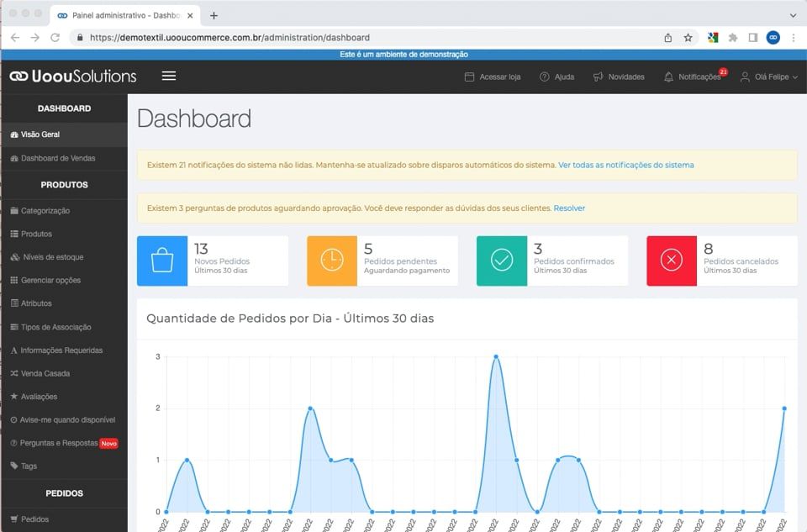The height and width of the screenshot is (532, 807).
Task: Select Tags in the sidebar
Action: pos(30,466)
